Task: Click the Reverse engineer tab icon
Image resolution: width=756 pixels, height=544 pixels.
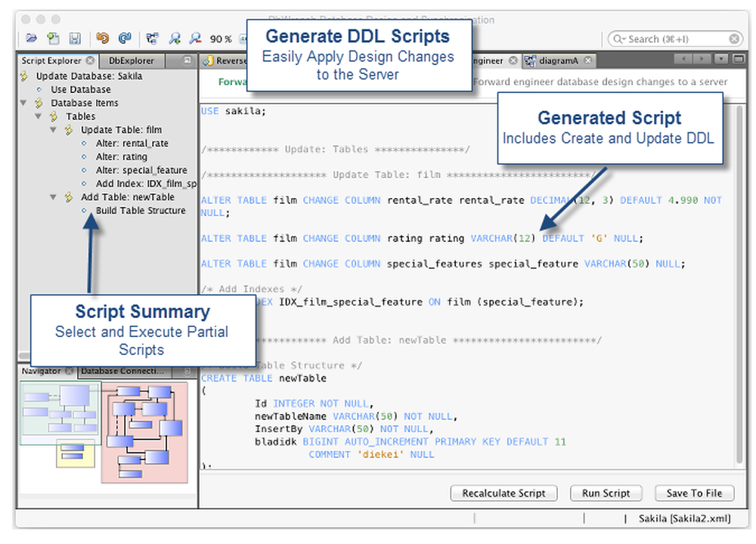Action: pos(209,60)
